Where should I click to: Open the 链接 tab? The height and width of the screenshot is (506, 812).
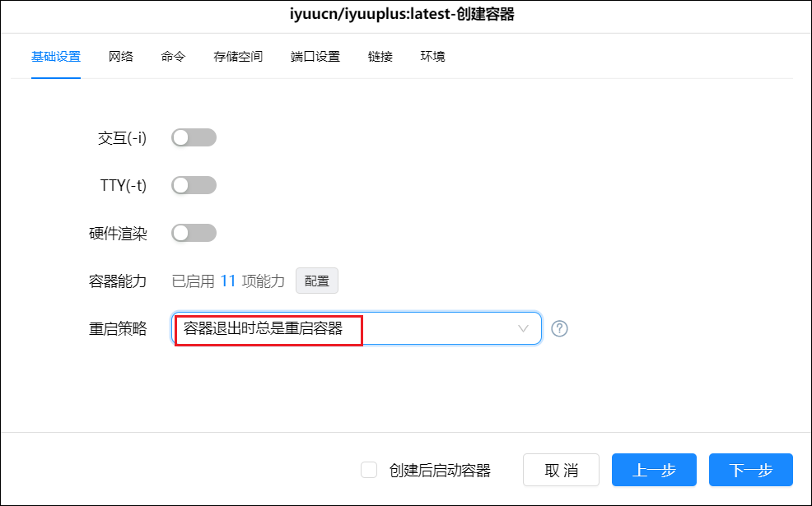point(380,57)
